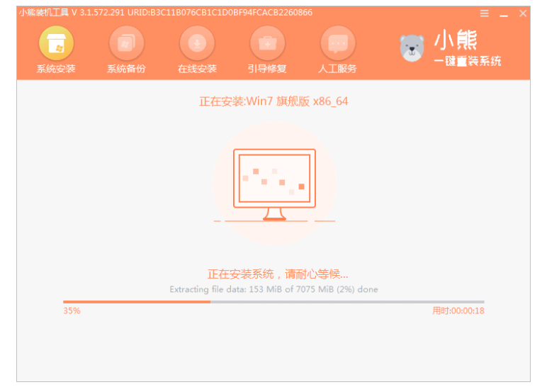Click the installation progress bar
547x392 pixels.
273,301
